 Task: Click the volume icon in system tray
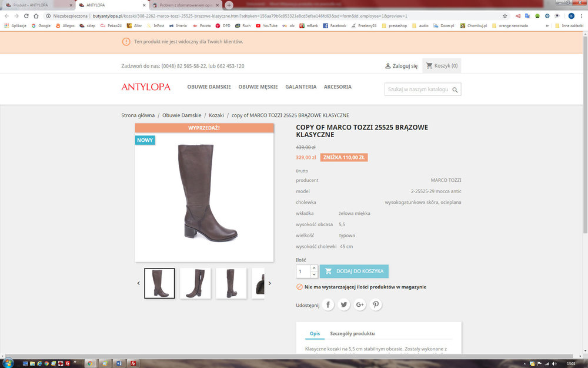(x=554, y=363)
